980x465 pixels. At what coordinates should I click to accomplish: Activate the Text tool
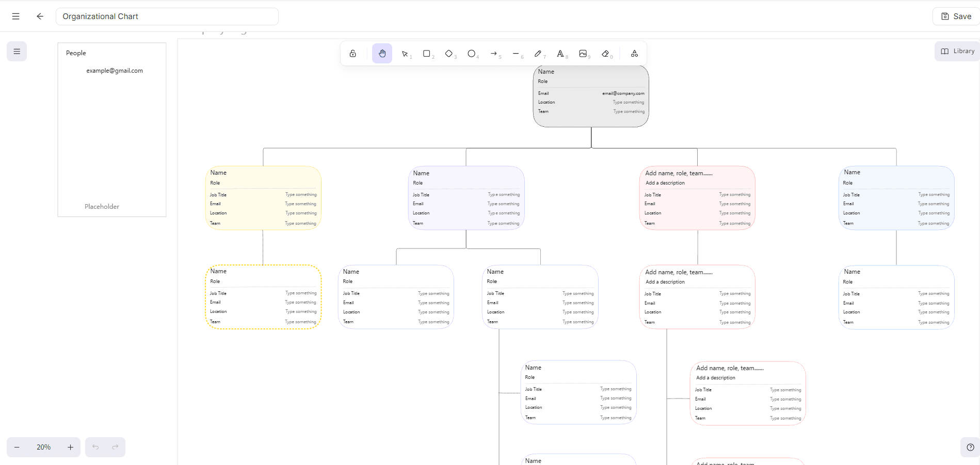[x=560, y=54]
